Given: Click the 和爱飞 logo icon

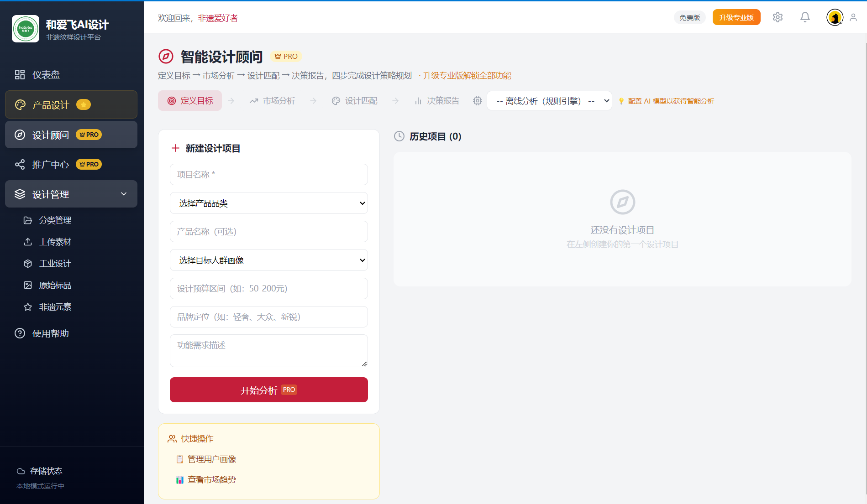Looking at the screenshot, I should (x=26, y=29).
